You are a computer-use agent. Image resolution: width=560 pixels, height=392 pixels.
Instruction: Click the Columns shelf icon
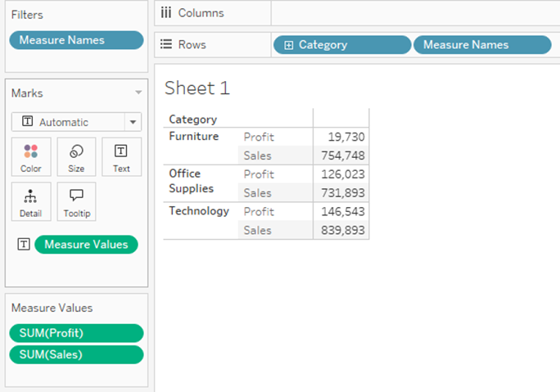(166, 13)
